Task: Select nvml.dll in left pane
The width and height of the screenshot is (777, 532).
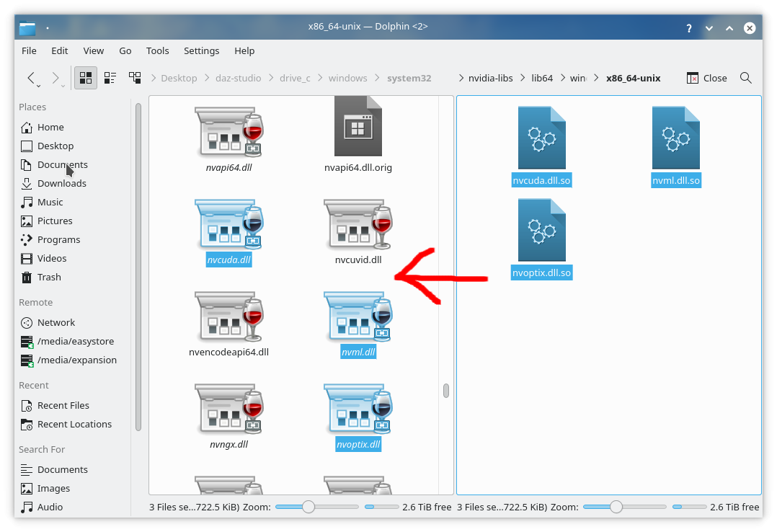Action: [358, 316]
